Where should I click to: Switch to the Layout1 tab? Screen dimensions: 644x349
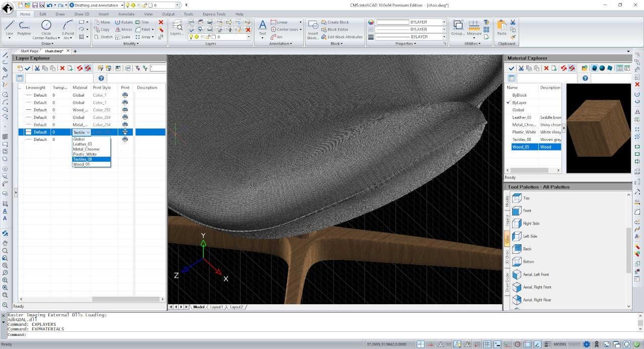pos(216,307)
